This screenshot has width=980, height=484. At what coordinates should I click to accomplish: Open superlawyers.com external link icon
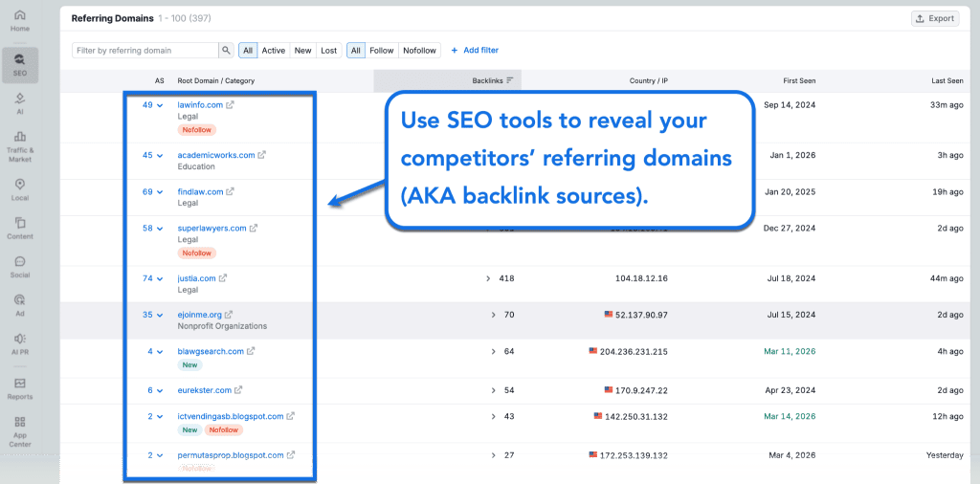click(x=253, y=228)
